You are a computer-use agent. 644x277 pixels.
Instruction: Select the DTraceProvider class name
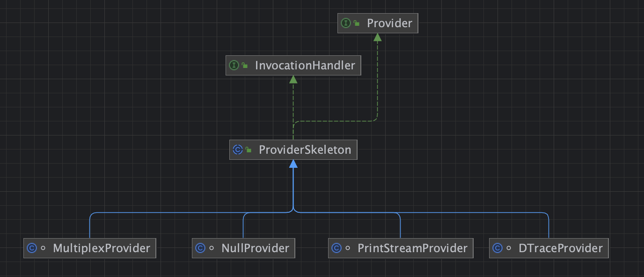point(561,248)
